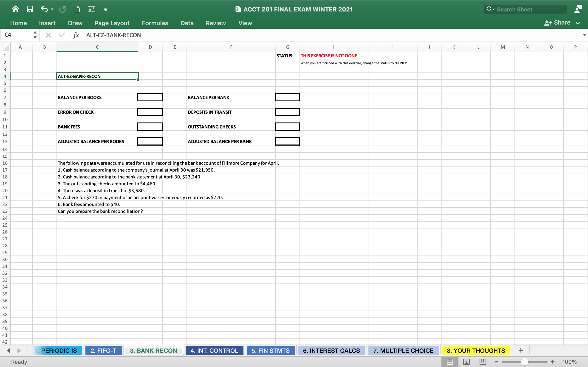The width and height of the screenshot is (588, 367).
Task: Click the Undo arrow icon
Action: coord(44,9)
